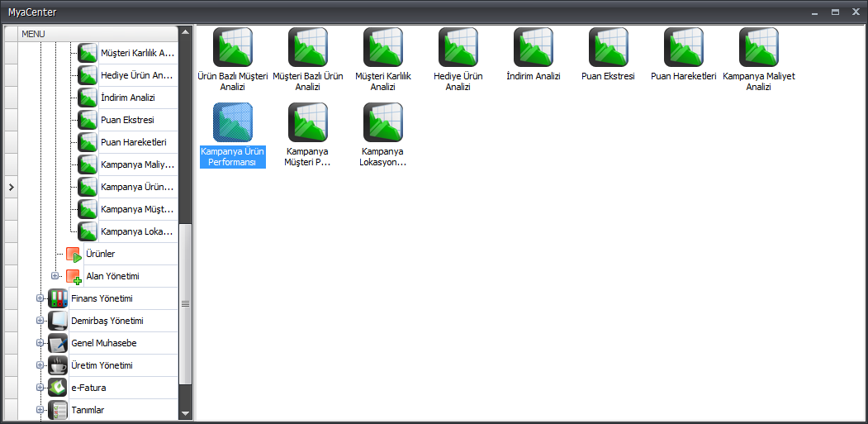Click the e-Fatura green icon
The width and height of the screenshot is (868, 424).
tap(58, 388)
